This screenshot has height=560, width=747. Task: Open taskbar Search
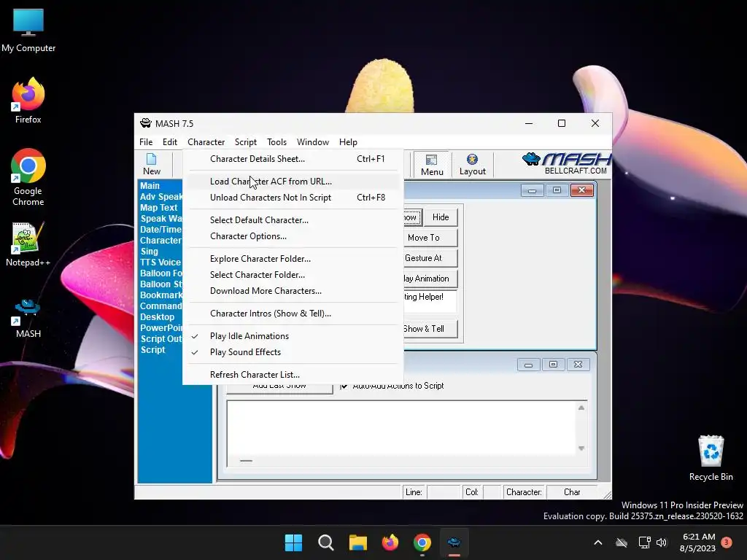(326, 542)
